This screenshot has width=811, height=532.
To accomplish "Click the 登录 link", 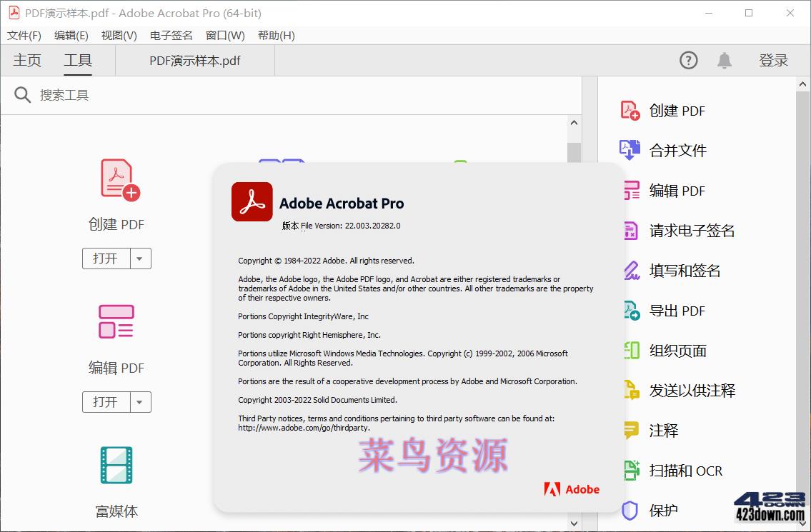I will [774, 60].
